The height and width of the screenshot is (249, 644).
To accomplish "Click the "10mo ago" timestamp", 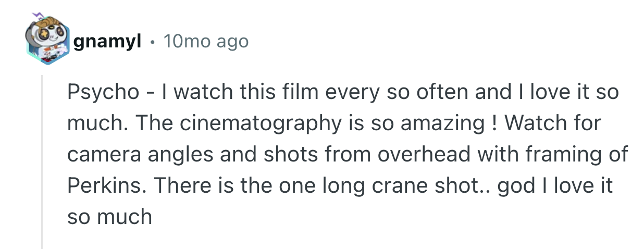I will pos(206,42).
